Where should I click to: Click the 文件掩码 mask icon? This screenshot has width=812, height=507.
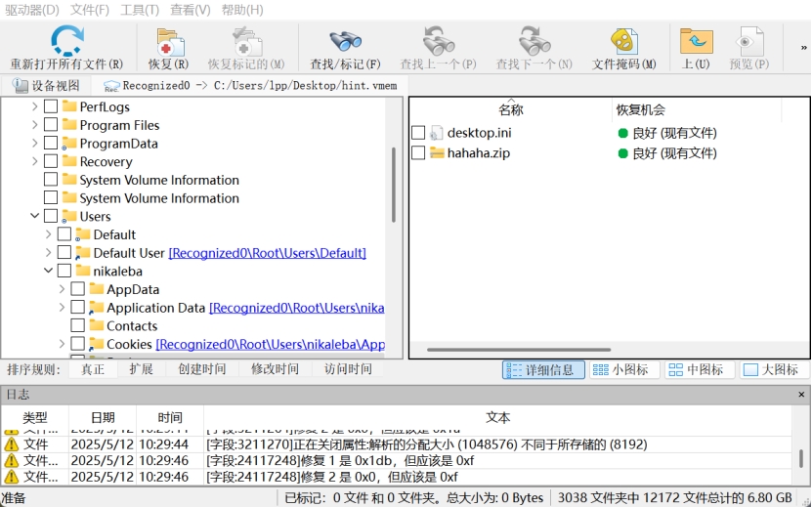623,42
